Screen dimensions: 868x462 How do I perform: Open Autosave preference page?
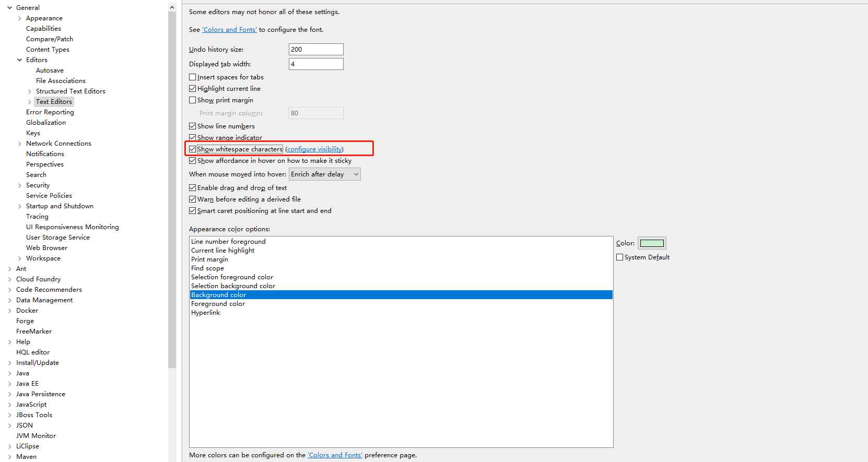point(50,70)
